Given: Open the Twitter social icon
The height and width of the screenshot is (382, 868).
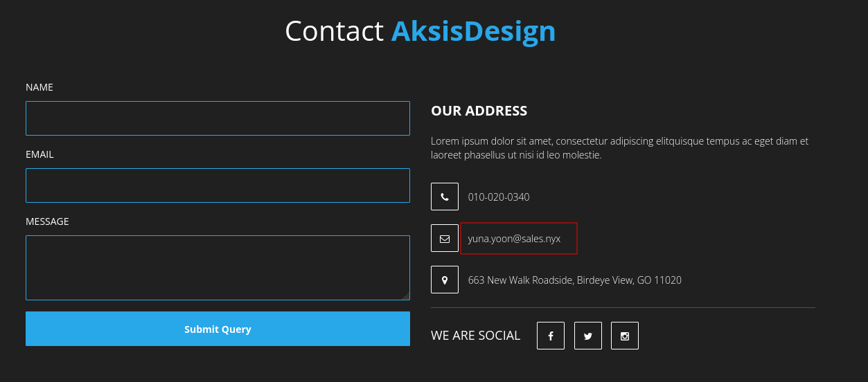Looking at the screenshot, I should (x=588, y=336).
